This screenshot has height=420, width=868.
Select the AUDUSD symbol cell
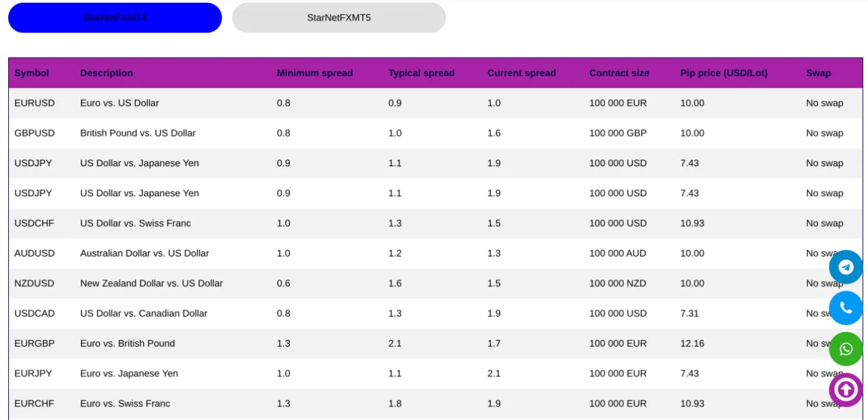click(35, 253)
